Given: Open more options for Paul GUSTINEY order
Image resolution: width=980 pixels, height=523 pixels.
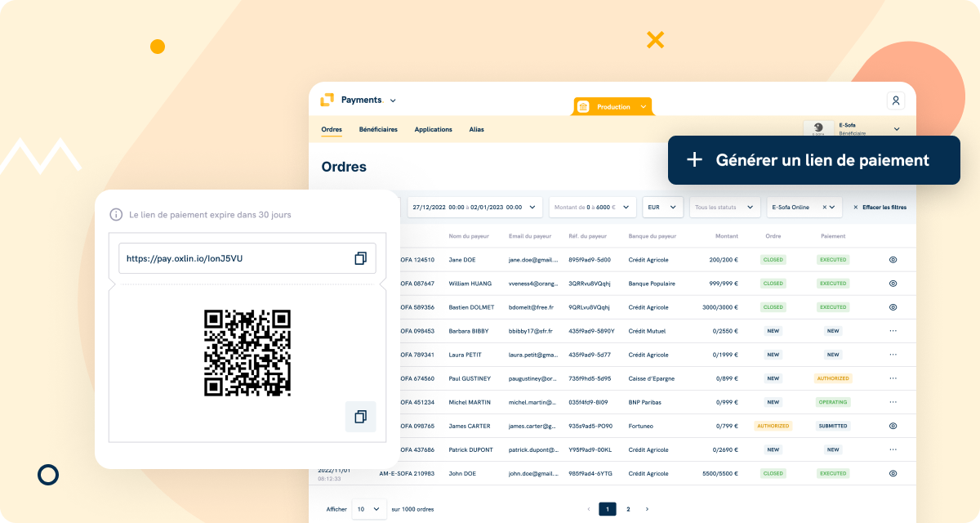Looking at the screenshot, I should coord(893,378).
